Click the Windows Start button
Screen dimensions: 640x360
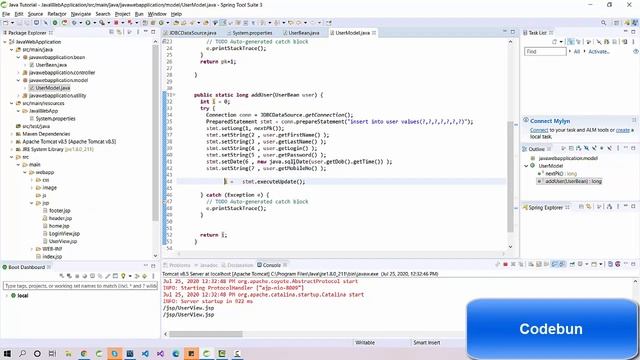(x=7, y=353)
